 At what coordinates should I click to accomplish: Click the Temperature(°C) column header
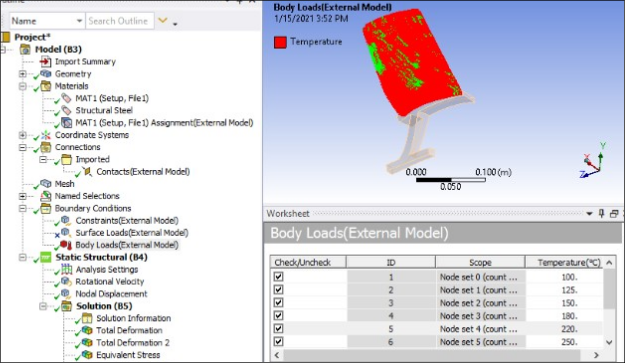(x=569, y=263)
